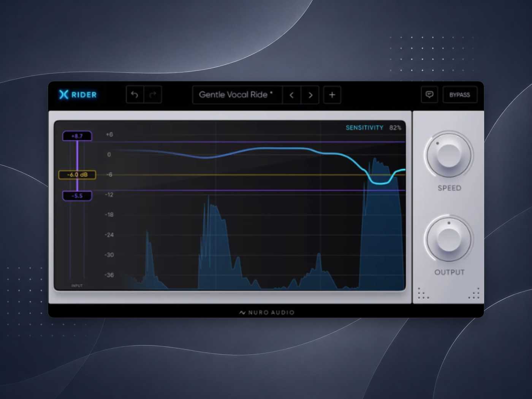Click the -24 scale label

[109, 235]
